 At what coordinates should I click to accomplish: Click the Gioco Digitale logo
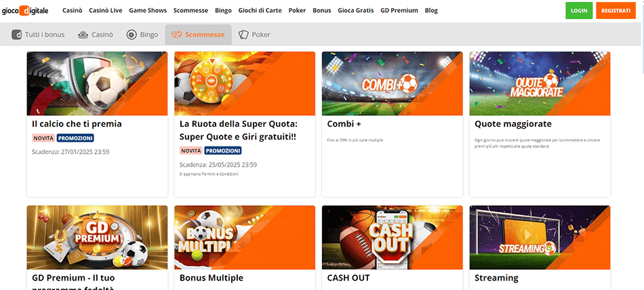click(x=25, y=11)
